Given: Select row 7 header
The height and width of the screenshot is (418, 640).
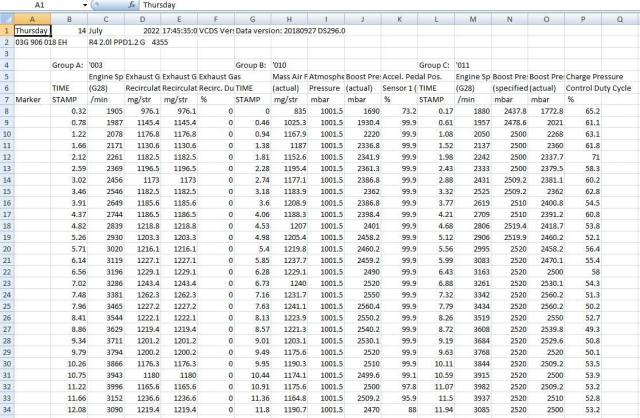Looking at the screenshot, I should tap(7, 99).
